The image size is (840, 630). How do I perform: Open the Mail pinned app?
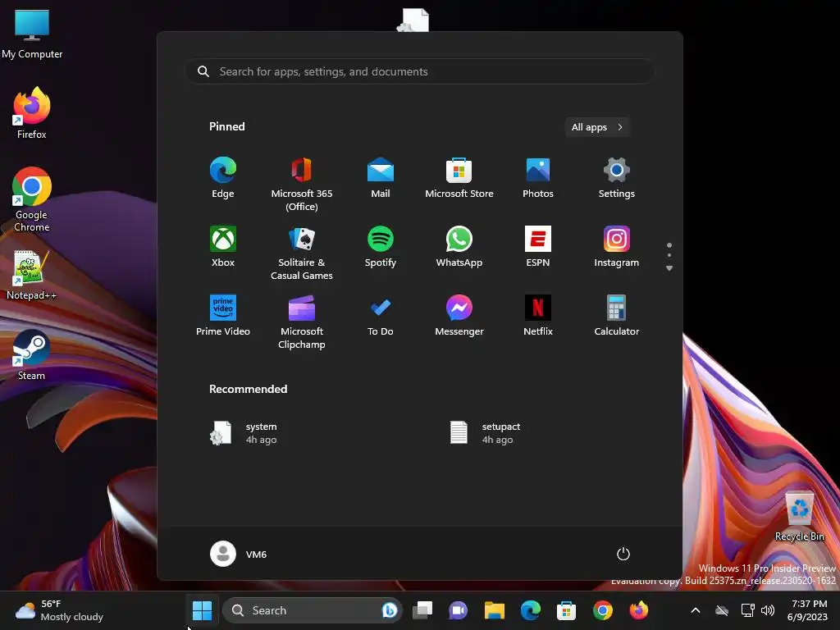pyautogui.click(x=381, y=178)
